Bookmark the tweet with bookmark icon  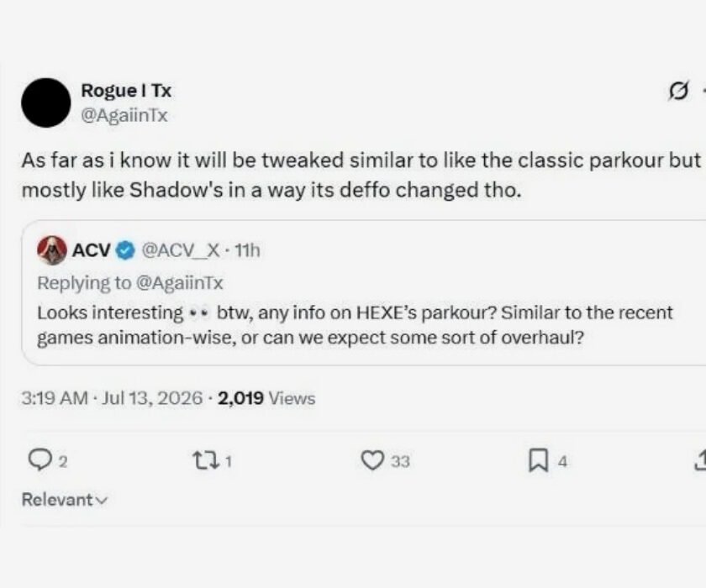tap(539, 460)
